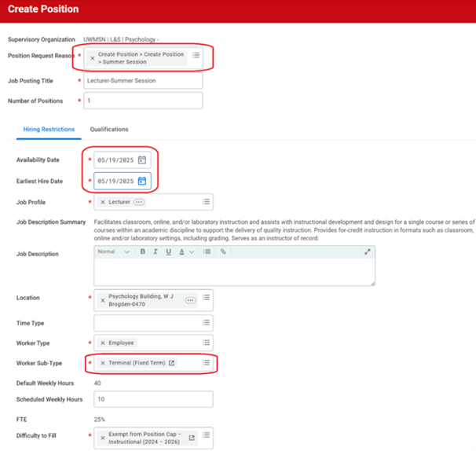Remove the Employee worker type

click(103, 343)
